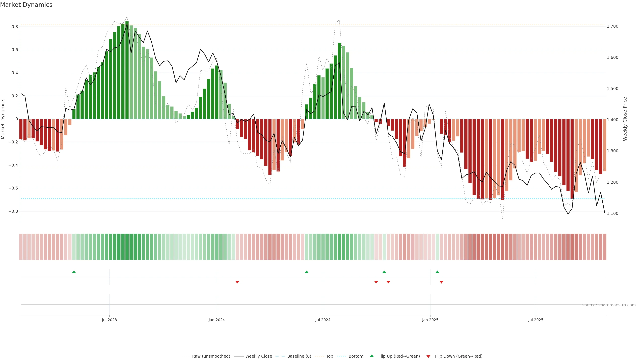Click the Jul 2023 x-axis label
644x362 pixels.
(x=109, y=320)
